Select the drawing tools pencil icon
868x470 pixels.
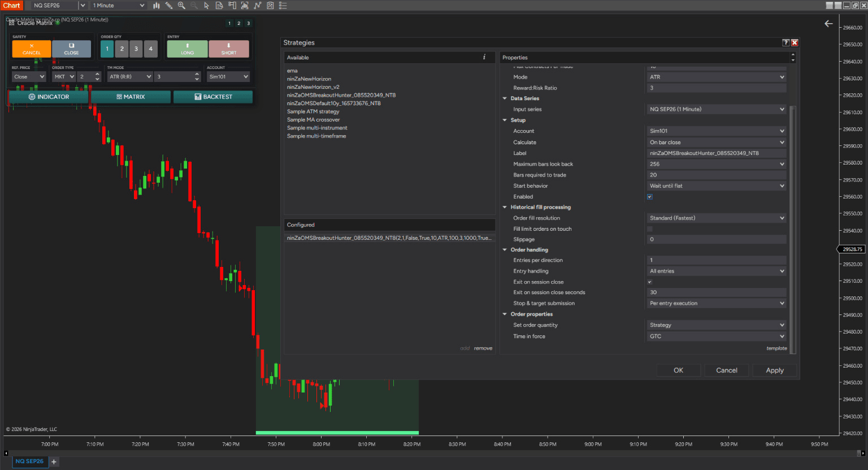(169, 6)
